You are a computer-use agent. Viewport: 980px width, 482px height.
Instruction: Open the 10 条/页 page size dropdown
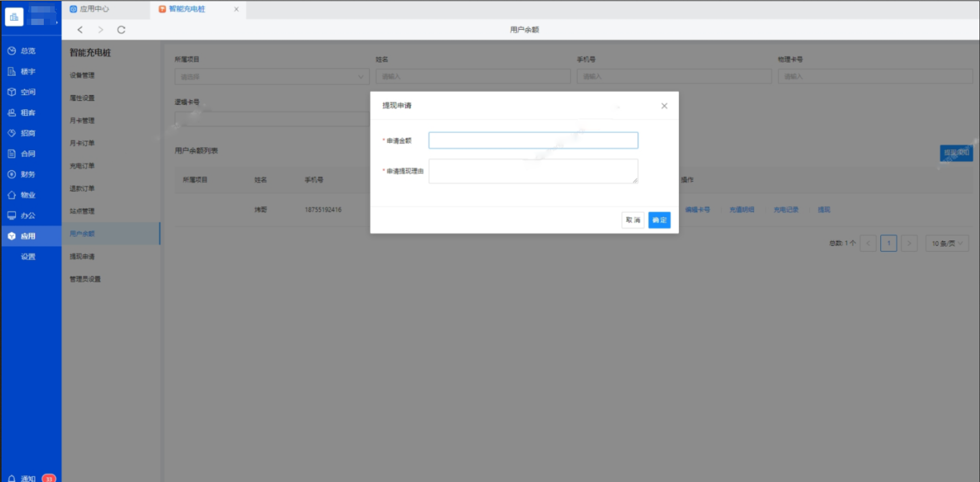[947, 243]
